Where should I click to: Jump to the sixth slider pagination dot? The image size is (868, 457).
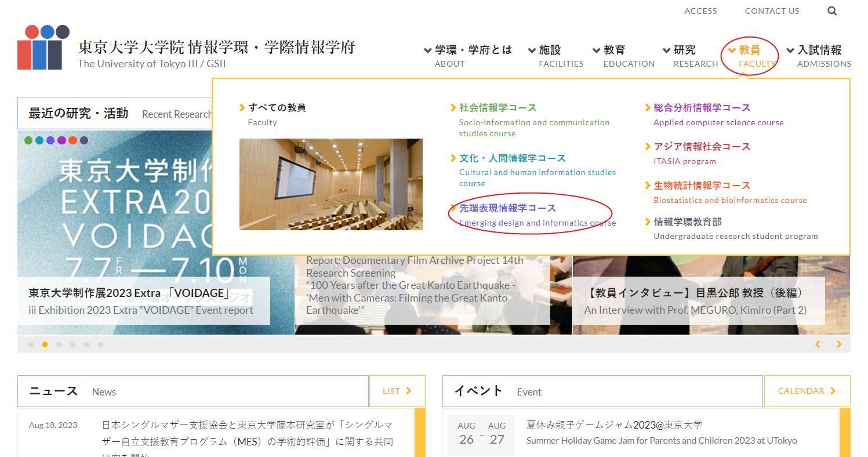click(x=101, y=344)
